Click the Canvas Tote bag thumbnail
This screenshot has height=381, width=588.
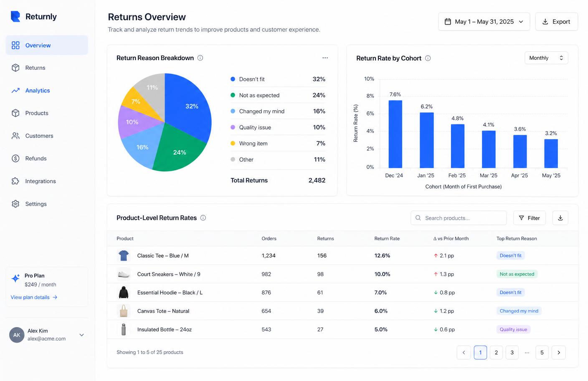click(x=124, y=311)
